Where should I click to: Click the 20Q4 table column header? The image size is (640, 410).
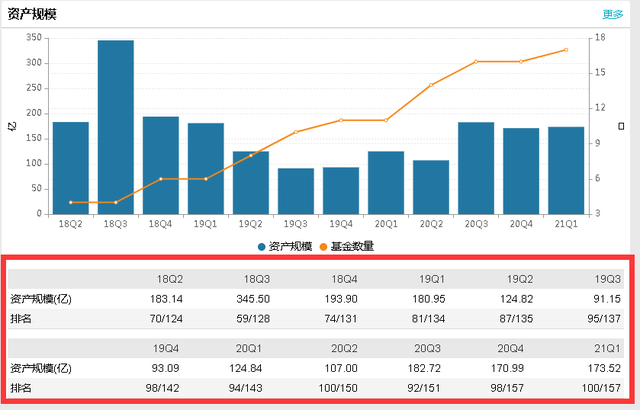pyautogui.click(x=510, y=348)
